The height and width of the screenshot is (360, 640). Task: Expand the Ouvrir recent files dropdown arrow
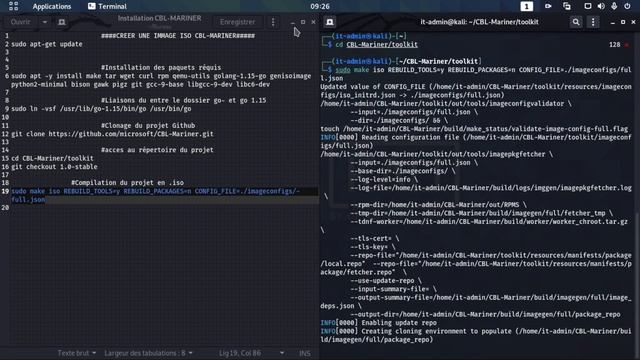pyautogui.click(x=44, y=22)
